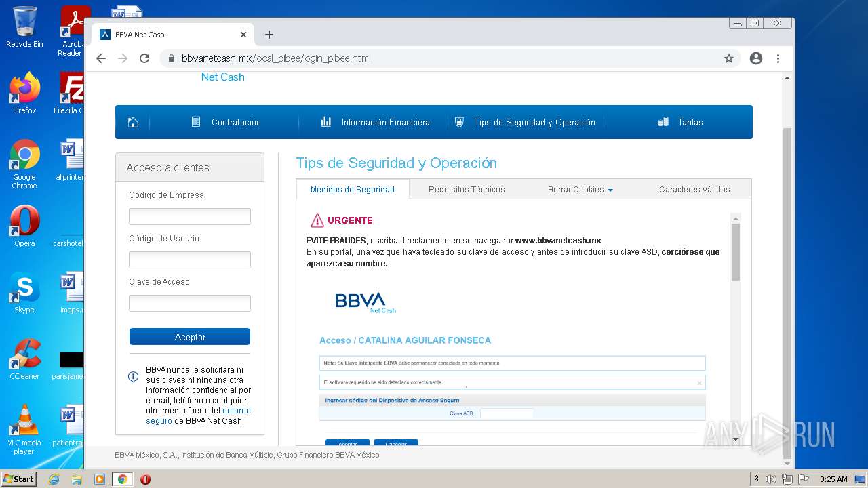Open media player taskbar icon
This screenshot has width=868, height=488.
(100, 479)
